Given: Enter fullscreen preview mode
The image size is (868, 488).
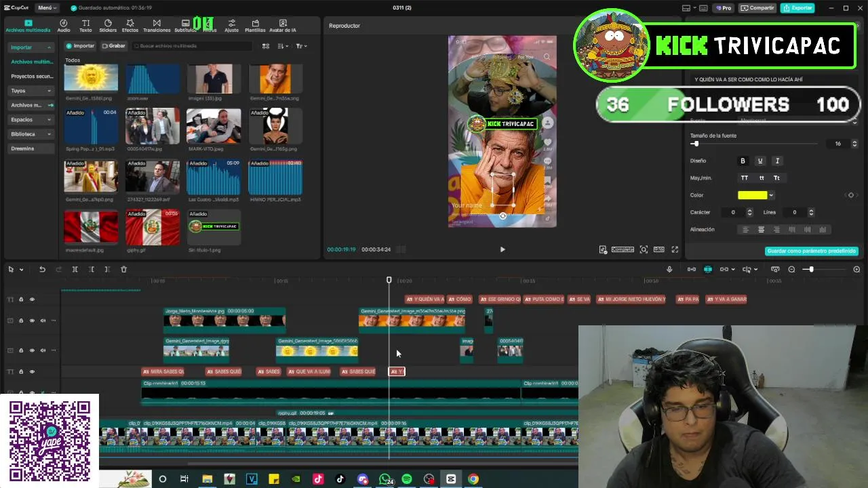Looking at the screenshot, I should click(675, 249).
